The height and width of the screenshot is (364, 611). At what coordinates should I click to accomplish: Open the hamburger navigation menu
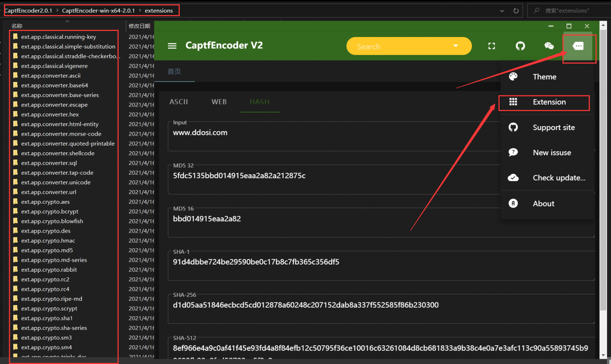tap(172, 45)
